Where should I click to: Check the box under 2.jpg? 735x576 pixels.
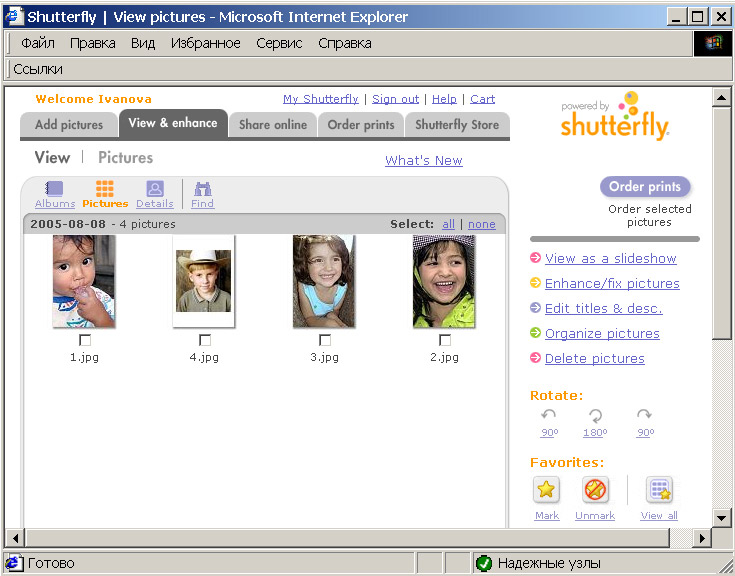445,340
